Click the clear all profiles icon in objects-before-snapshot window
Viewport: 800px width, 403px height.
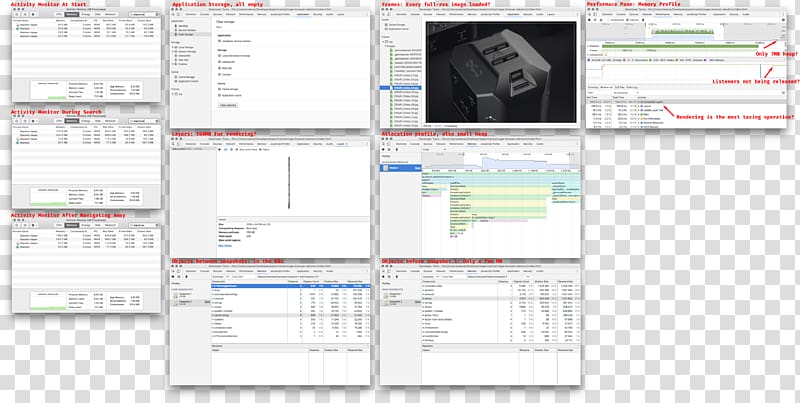(391, 276)
